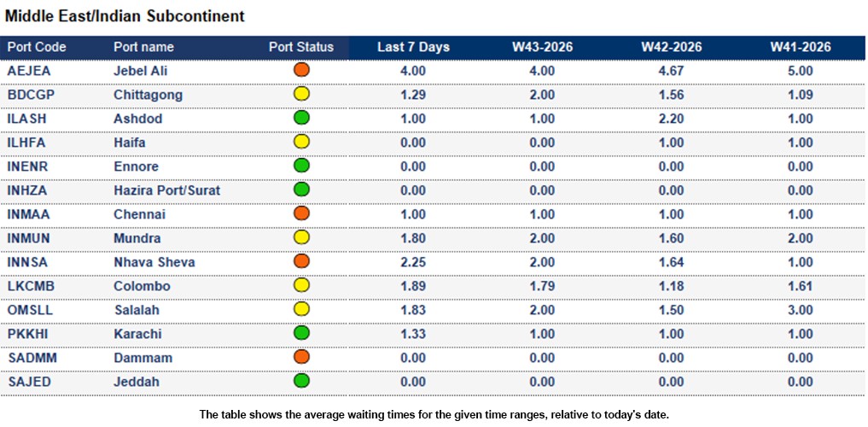The width and height of the screenshot is (868, 427).
Task: Select port code INMAA
Action: 29,214
